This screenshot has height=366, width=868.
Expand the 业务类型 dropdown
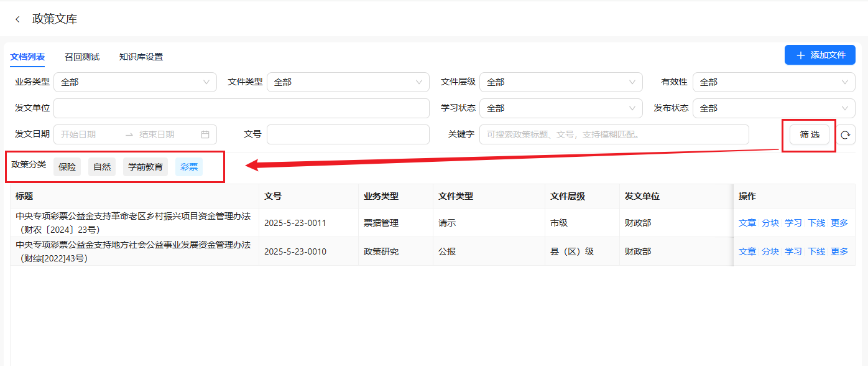point(135,82)
